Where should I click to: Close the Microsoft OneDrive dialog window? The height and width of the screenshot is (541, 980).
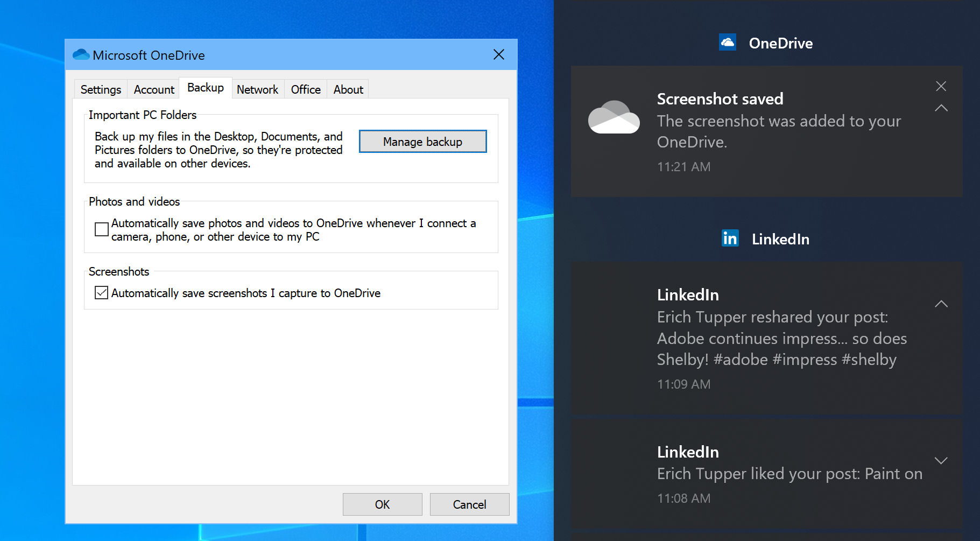coord(499,54)
